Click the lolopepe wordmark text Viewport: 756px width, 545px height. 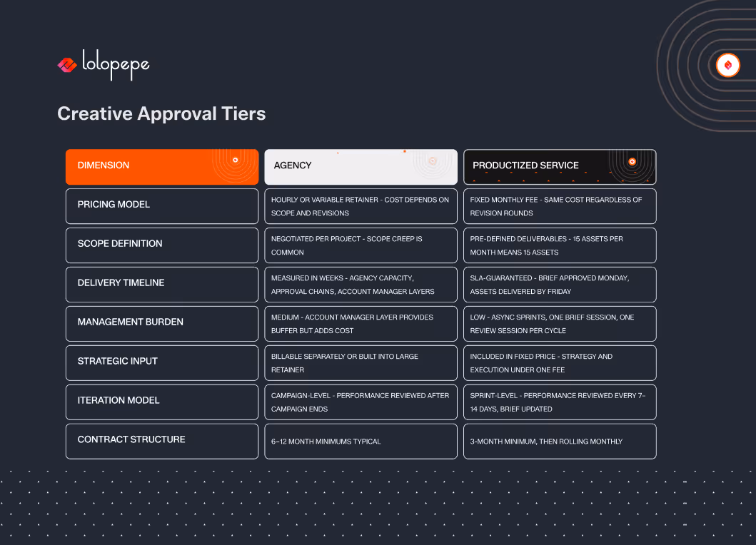[116, 65]
